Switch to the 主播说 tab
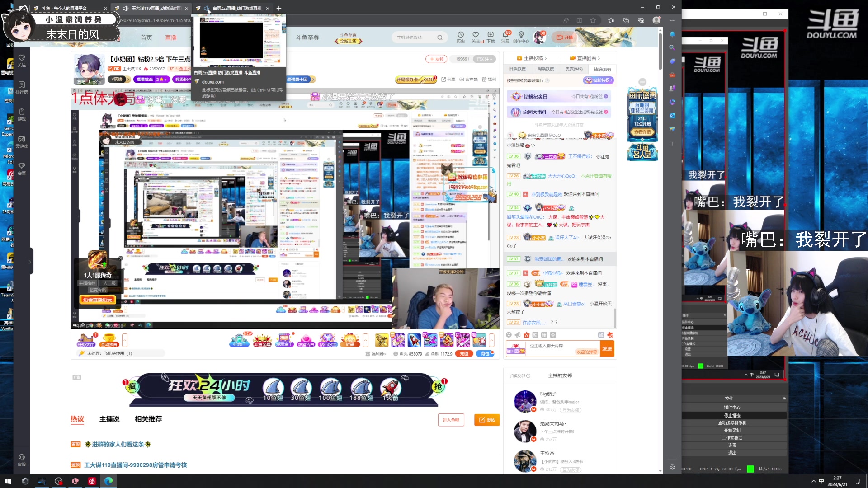The width and height of the screenshot is (868, 488). [x=109, y=419]
